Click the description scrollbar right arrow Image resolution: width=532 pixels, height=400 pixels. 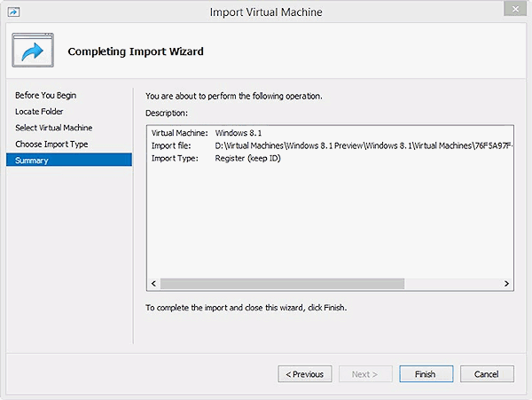click(x=507, y=284)
